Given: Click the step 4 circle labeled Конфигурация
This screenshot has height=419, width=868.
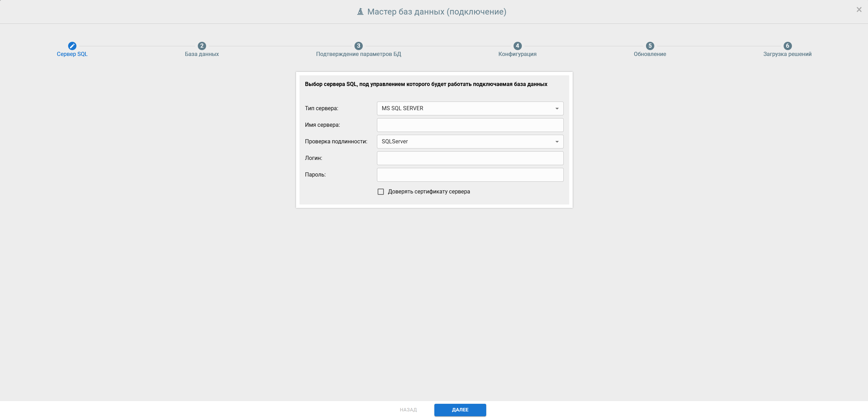Looking at the screenshot, I should click(517, 45).
